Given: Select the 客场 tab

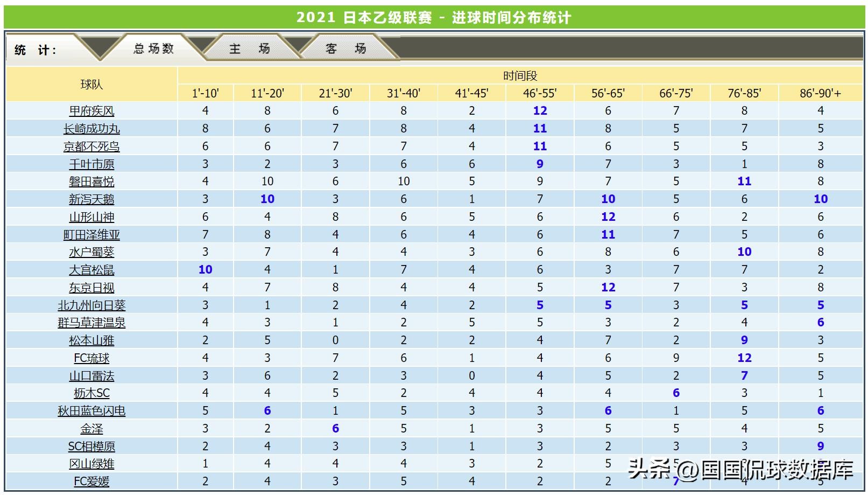Looking at the screenshot, I should (x=345, y=49).
